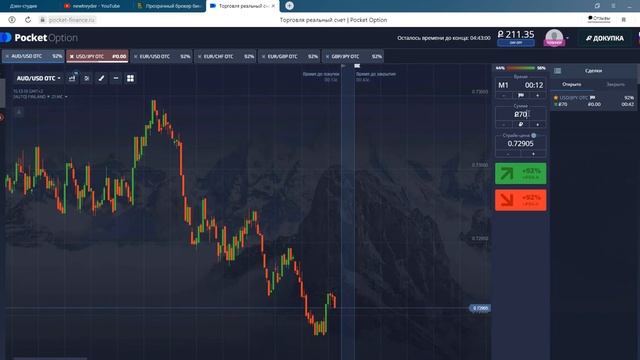Click the scroll-up arrow icon on chart
This screenshot has height=360, width=640.
(19, 112)
